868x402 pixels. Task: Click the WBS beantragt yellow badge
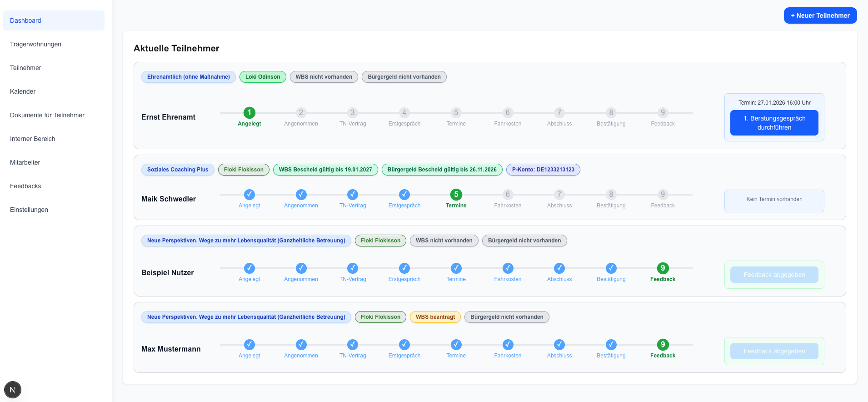435,317
